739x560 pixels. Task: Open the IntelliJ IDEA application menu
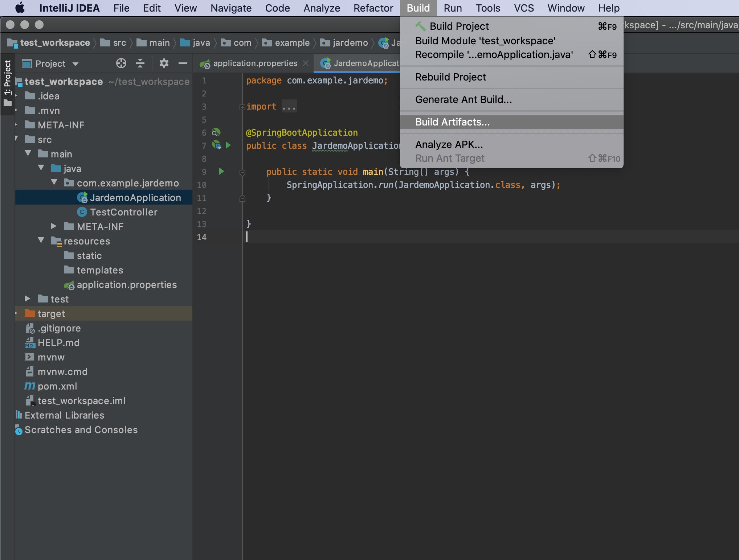tap(69, 8)
